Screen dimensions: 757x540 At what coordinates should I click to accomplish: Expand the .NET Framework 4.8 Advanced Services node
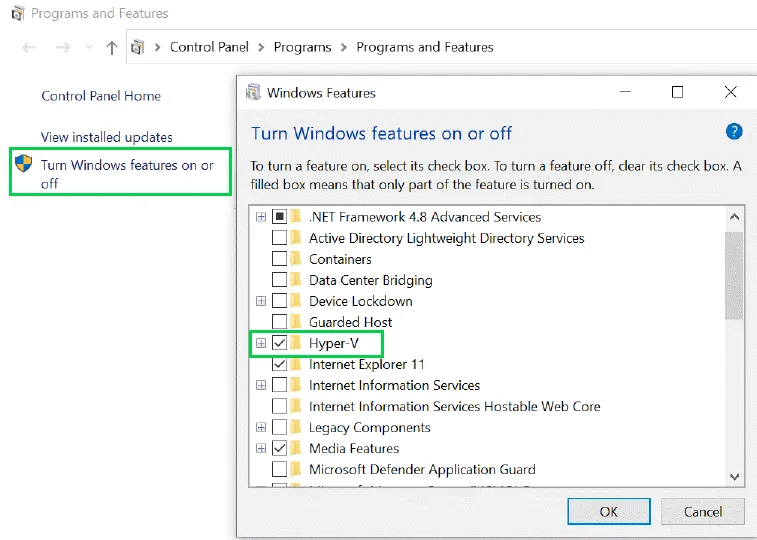point(261,217)
